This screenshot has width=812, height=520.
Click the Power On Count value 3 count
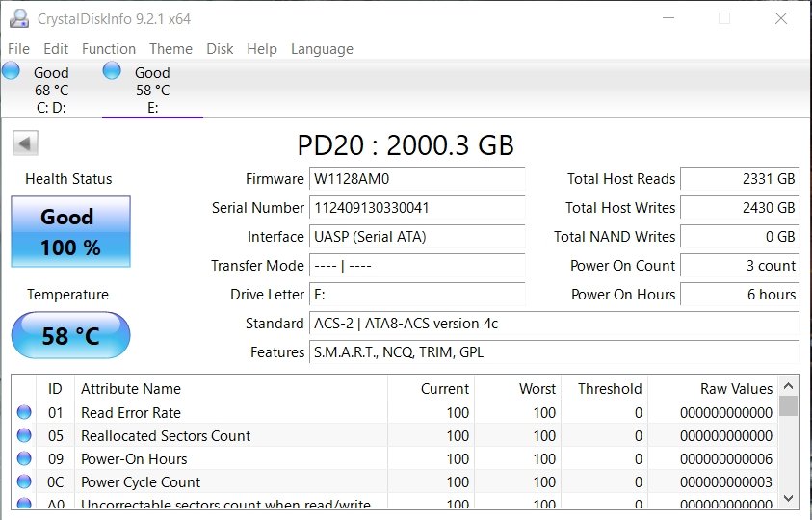tap(740, 266)
